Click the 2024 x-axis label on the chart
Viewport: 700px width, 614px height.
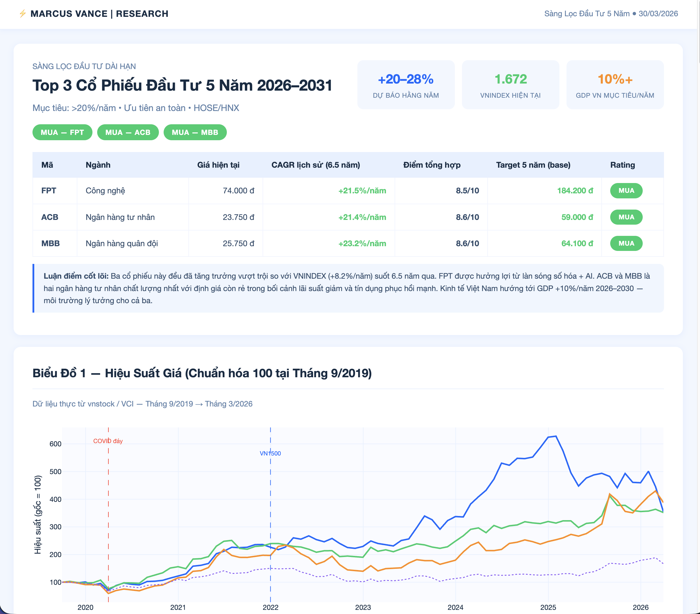455,608
